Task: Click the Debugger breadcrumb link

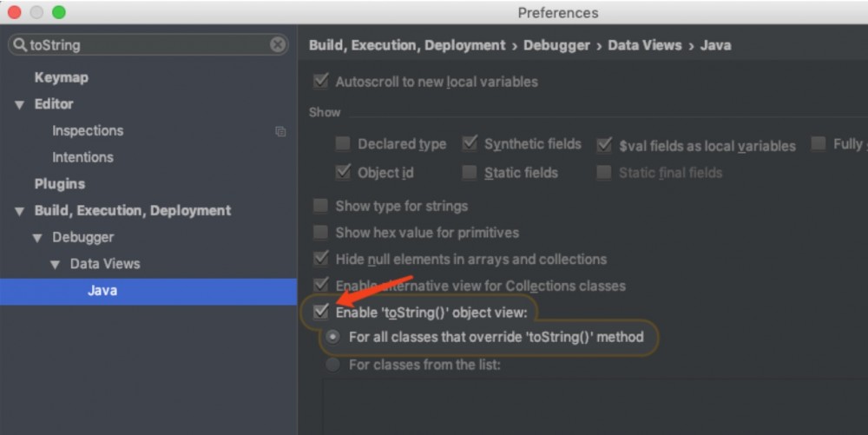Action: tap(556, 45)
